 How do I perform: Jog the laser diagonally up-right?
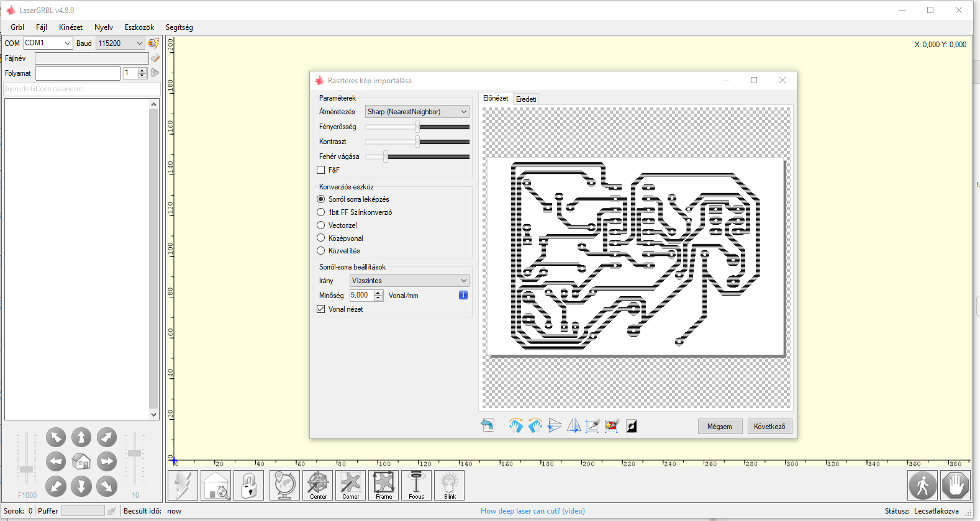click(107, 437)
